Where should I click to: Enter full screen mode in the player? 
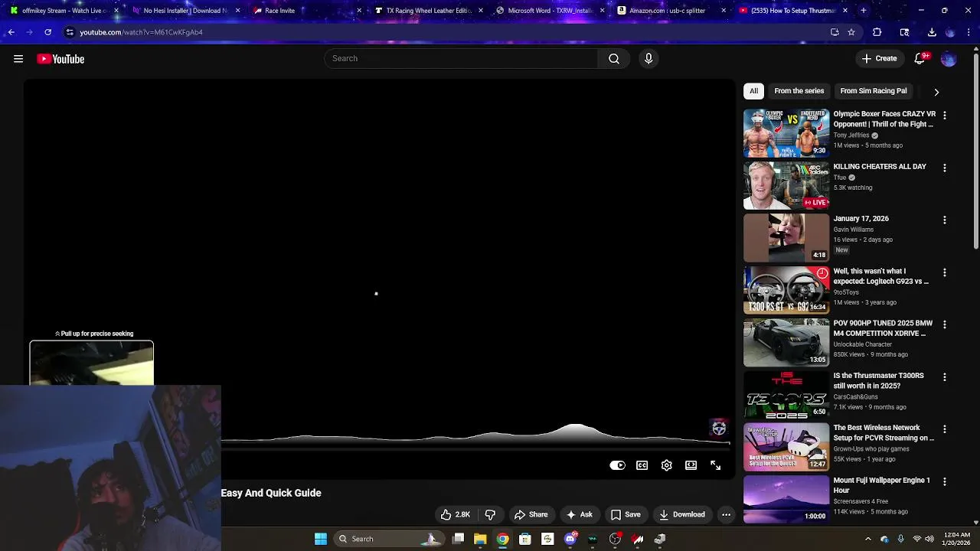716,465
